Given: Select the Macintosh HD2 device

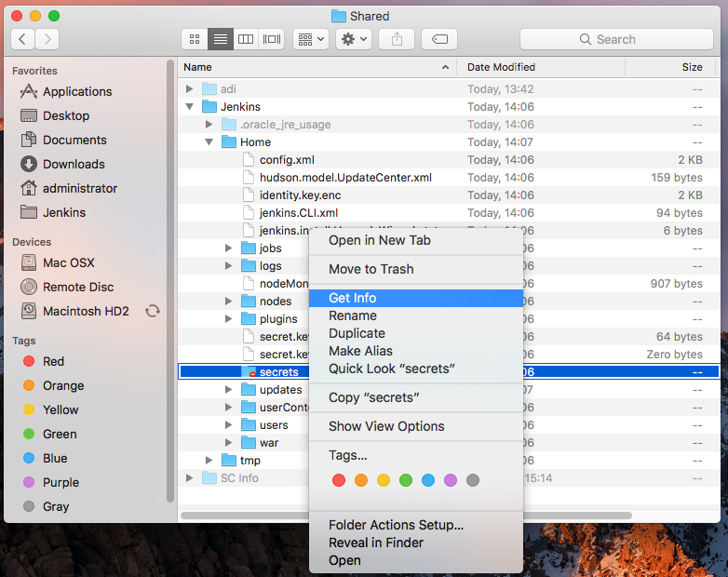Looking at the screenshot, I should coord(74,311).
